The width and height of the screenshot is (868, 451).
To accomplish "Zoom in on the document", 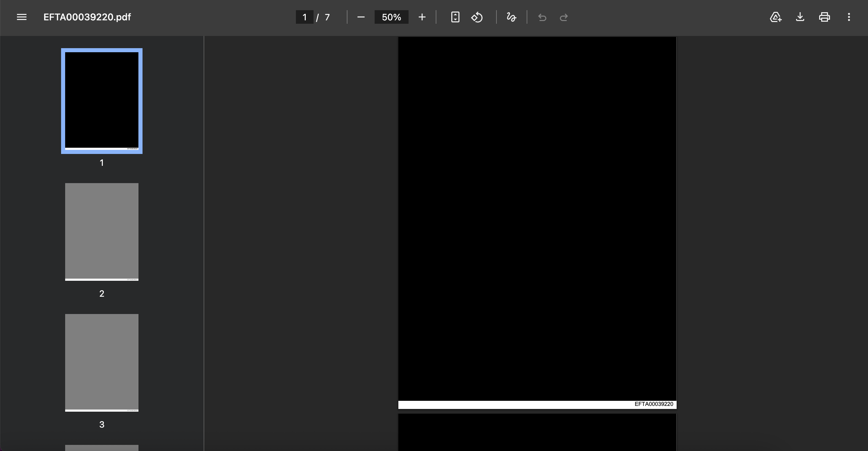I will click(x=422, y=17).
